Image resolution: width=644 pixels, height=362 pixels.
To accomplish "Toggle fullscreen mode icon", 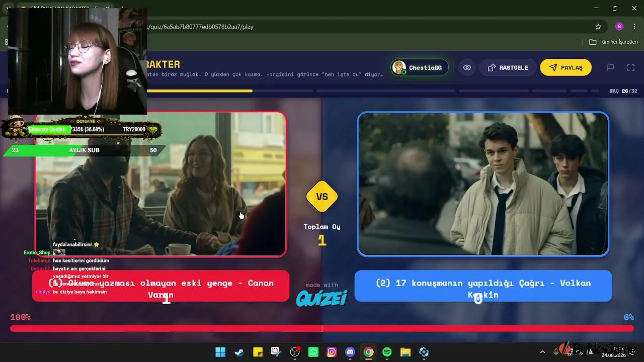I will [x=631, y=67].
